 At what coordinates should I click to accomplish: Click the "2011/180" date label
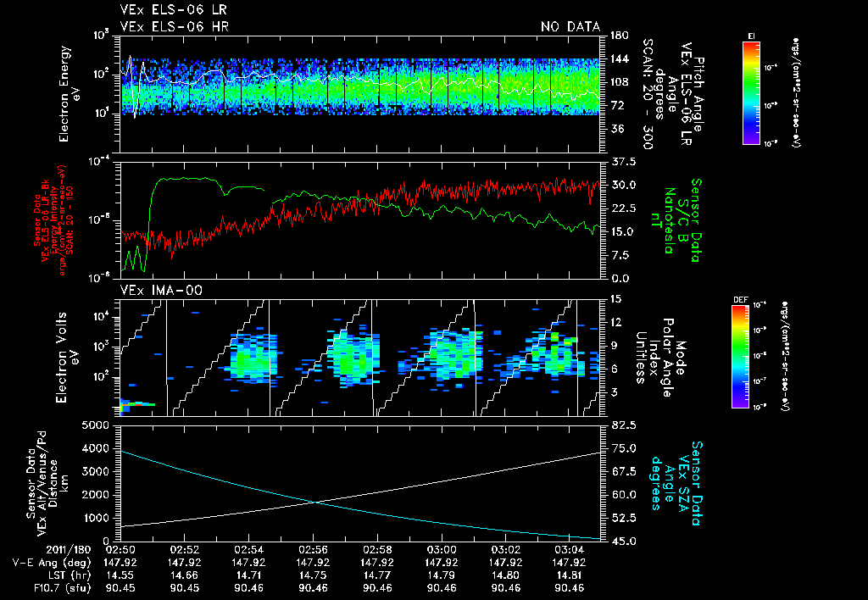(68, 552)
